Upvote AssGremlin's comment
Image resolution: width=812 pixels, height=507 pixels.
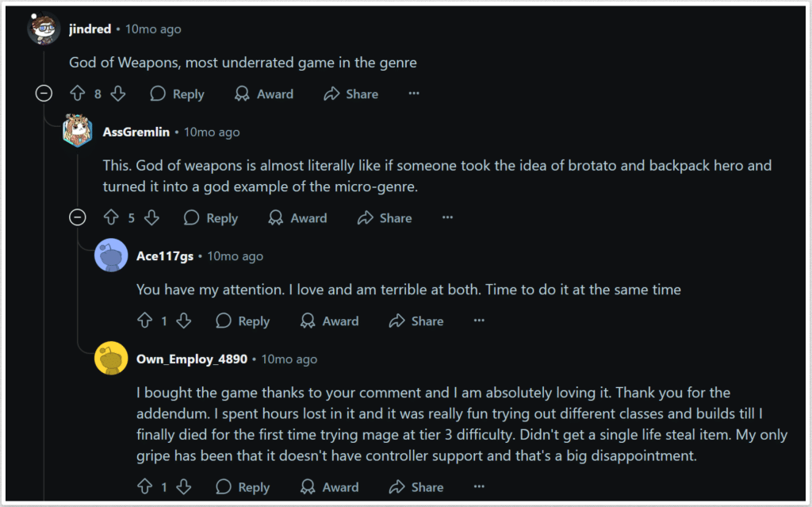pos(111,217)
